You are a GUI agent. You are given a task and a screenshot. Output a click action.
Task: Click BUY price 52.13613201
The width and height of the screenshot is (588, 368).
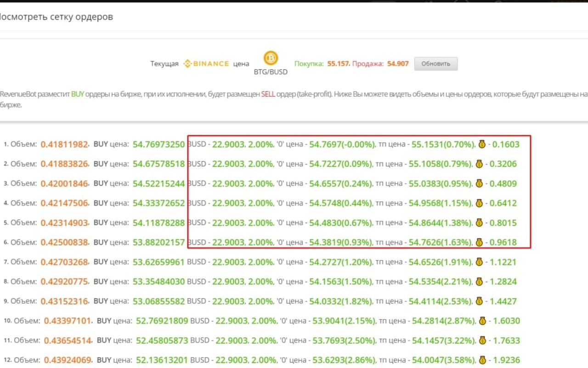click(162, 360)
